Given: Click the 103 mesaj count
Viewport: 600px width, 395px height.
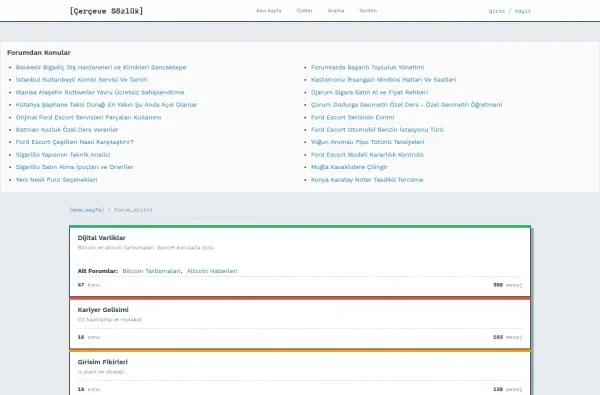Looking at the screenshot, I should point(507,337).
